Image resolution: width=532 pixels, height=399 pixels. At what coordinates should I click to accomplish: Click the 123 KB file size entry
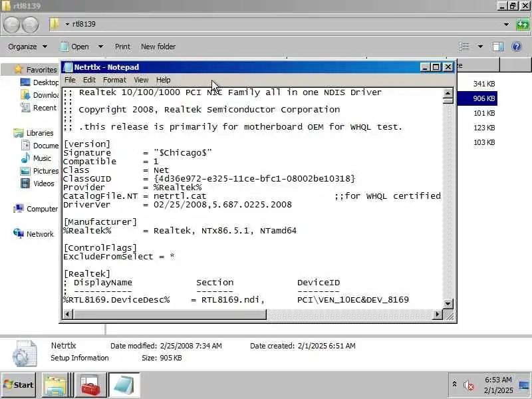[484, 128]
